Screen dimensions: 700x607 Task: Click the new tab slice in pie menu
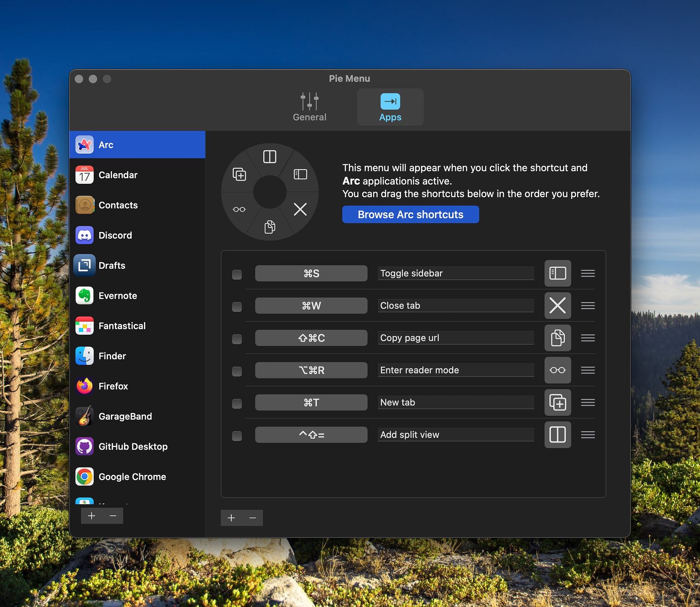[x=239, y=174]
